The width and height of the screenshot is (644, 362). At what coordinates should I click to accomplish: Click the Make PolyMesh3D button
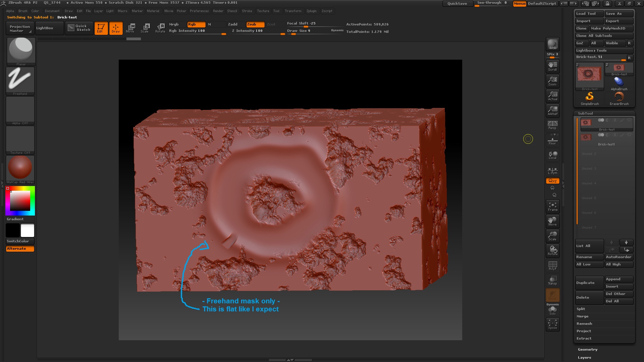[611, 28]
